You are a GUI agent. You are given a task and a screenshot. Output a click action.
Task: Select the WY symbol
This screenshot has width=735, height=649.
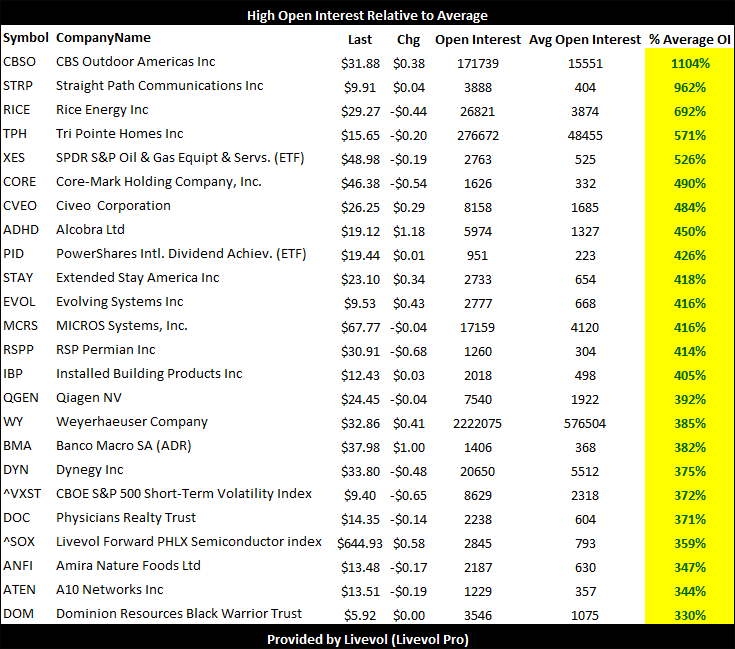click(13, 421)
